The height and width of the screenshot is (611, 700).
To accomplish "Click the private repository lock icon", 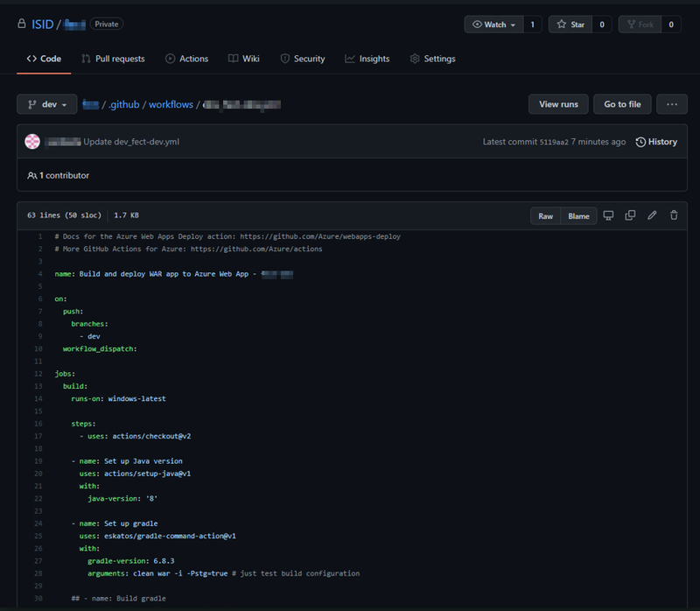I will 21,24.
